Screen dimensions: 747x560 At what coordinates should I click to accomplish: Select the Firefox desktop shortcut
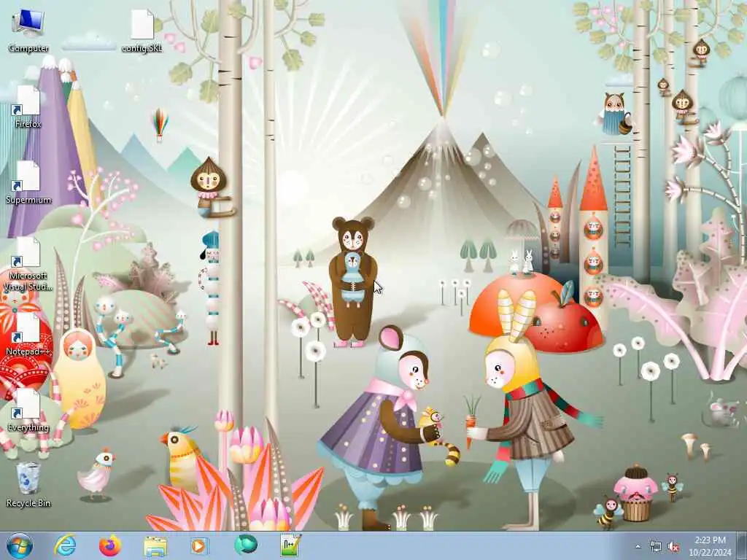click(28, 106)
